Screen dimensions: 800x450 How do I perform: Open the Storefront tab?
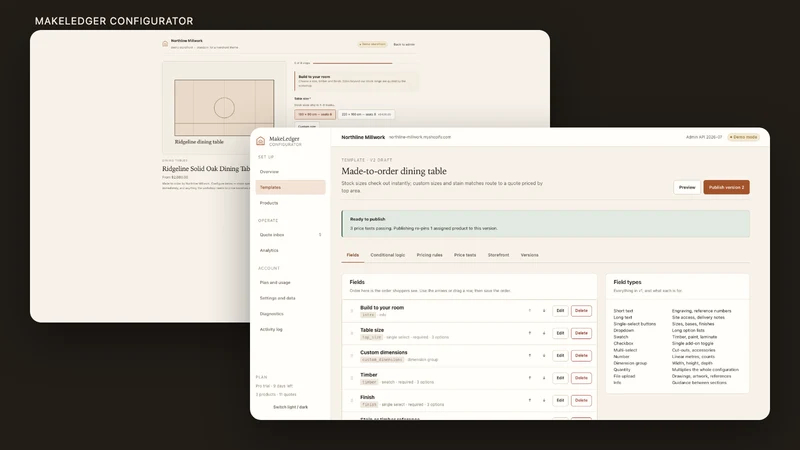[498, 255]
